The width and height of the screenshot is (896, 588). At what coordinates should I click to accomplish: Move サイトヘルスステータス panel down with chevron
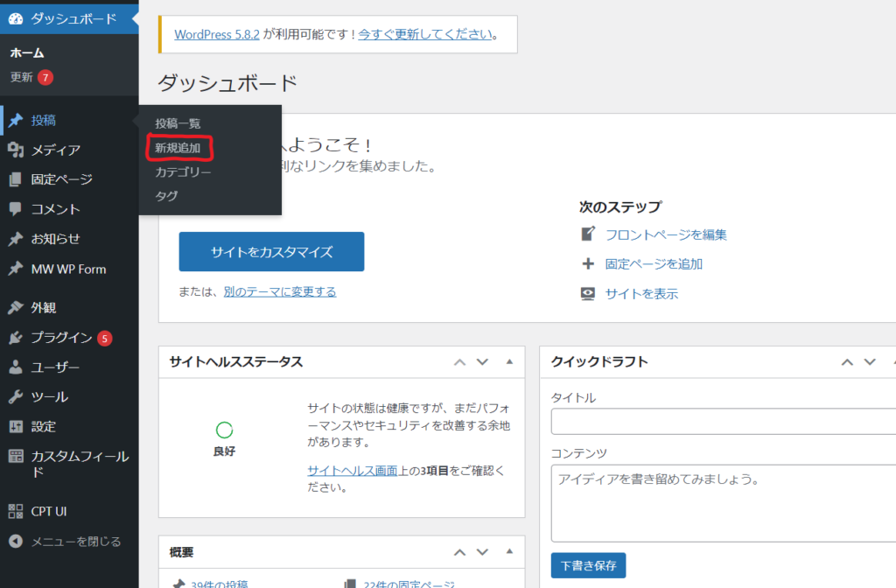tap(482, 361)
